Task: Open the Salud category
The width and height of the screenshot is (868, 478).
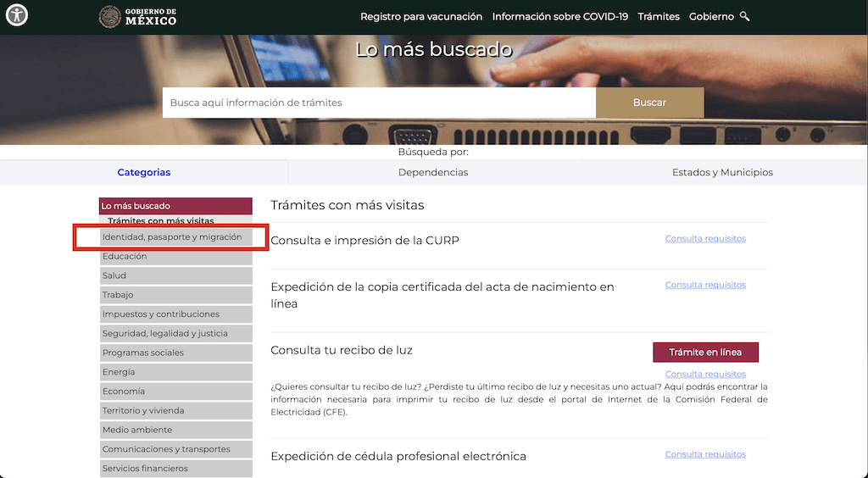Action: click(x=175, y=275)
